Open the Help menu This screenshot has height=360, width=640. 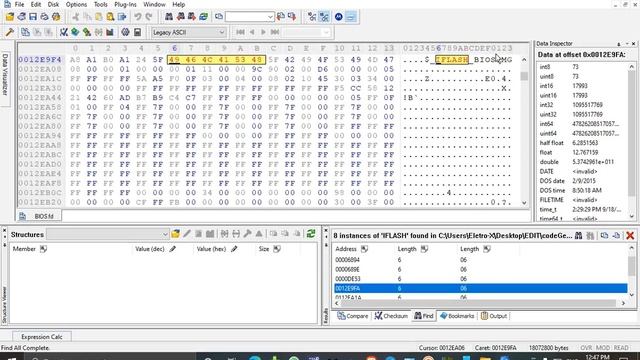click(178, 4)
